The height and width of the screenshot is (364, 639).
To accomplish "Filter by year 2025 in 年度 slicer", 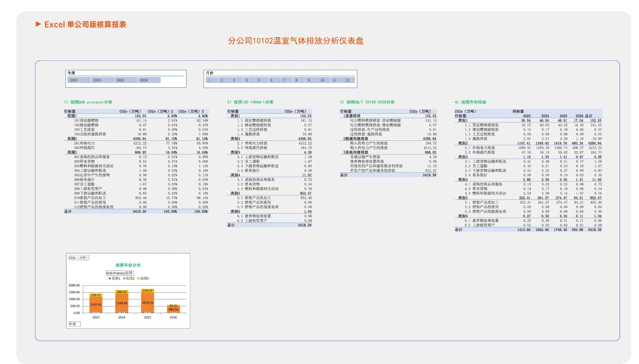I will click(126, 80).
